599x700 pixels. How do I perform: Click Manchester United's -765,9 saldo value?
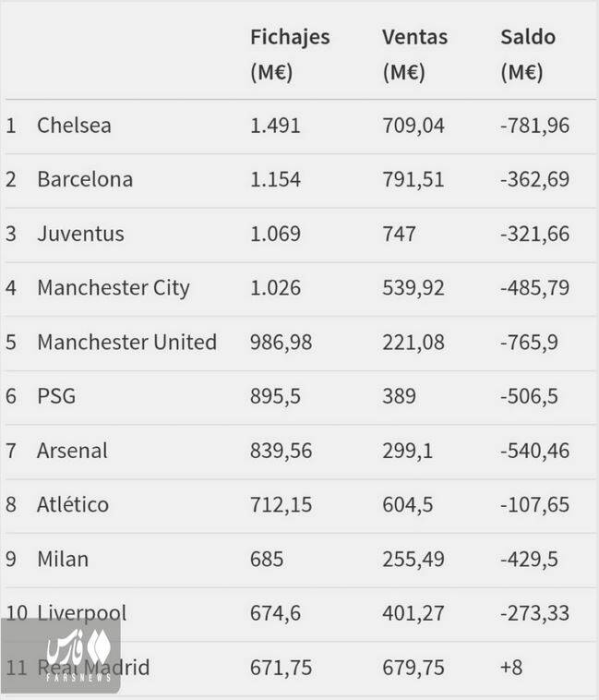(529, 343)
